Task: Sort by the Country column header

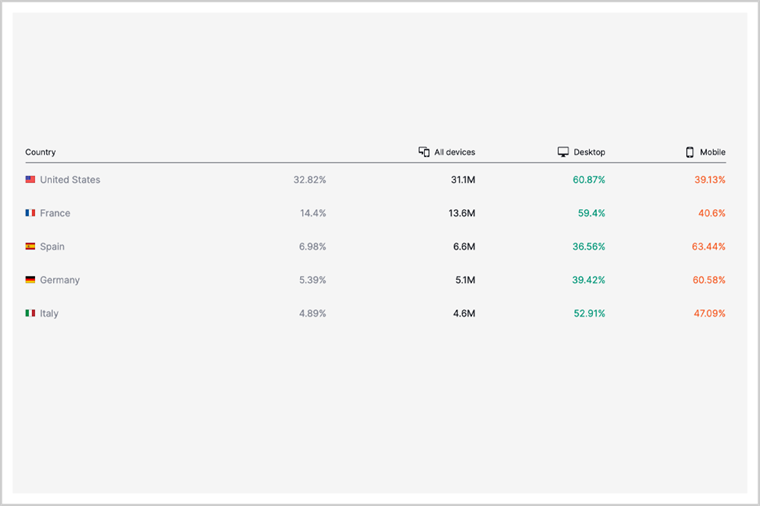Action: click(41, 152)
